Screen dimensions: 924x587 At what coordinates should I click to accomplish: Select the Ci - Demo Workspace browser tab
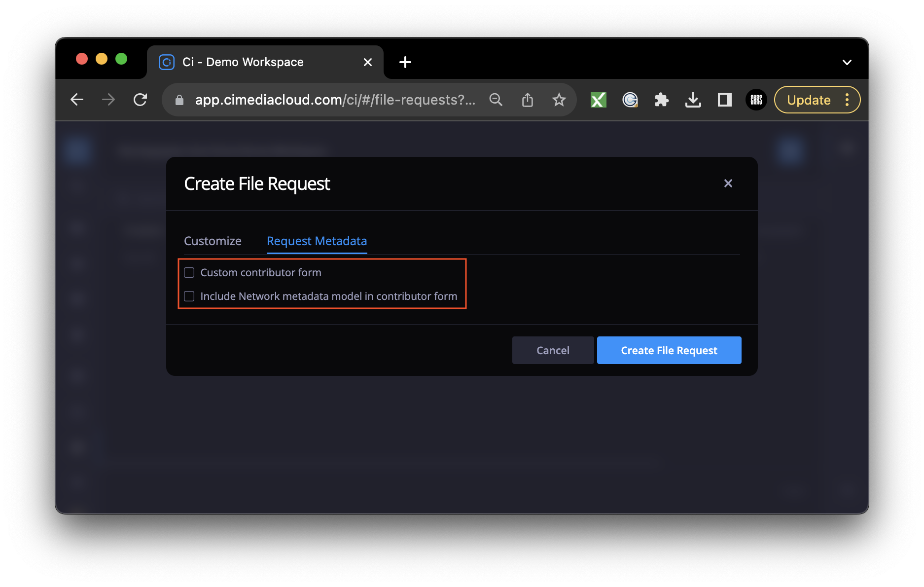coord(265,62)
